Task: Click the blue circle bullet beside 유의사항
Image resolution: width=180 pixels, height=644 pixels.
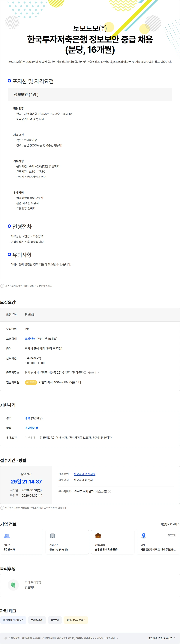Action: [x=9, y=254]
